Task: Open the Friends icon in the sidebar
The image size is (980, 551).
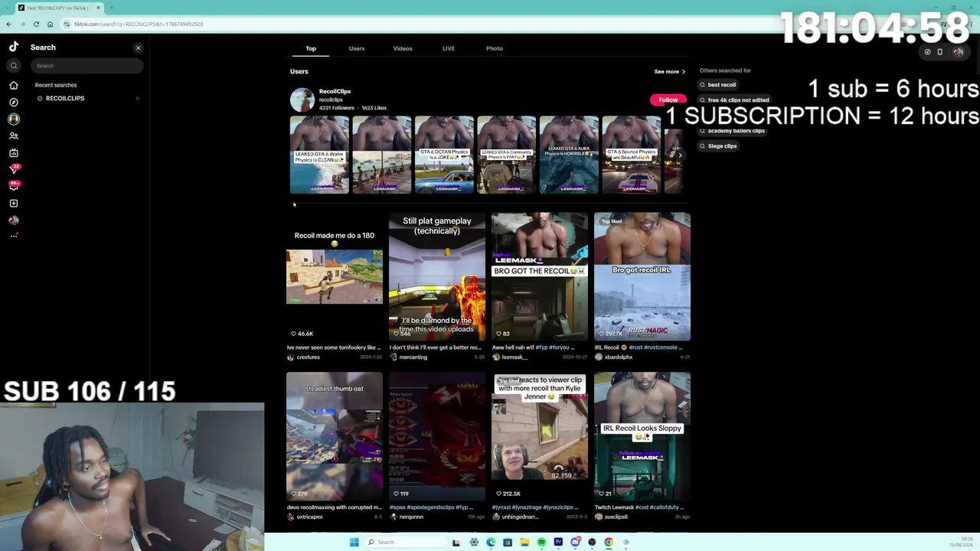Action: (14, 135)
